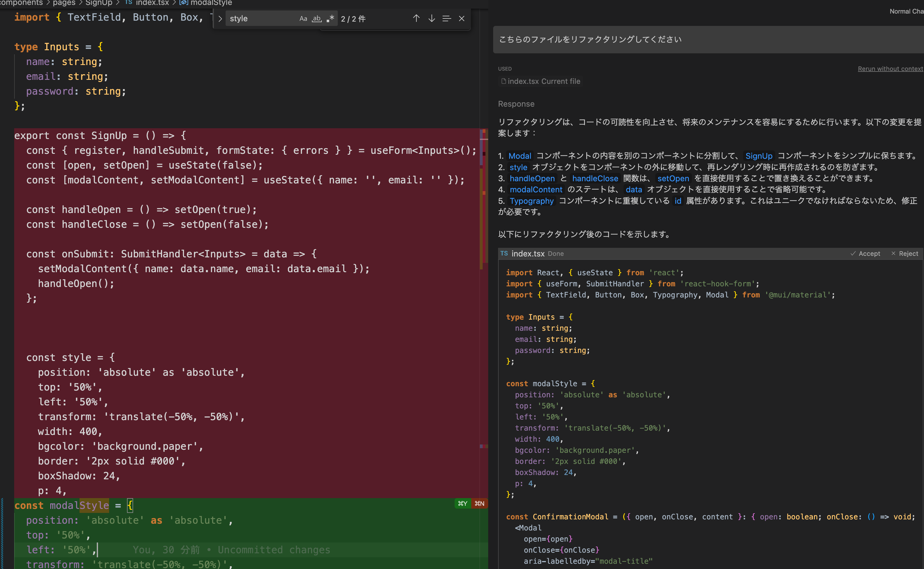Click index.tsx breadcrumb item
This screenshot has width=924, height=569.
coord(152,3)
